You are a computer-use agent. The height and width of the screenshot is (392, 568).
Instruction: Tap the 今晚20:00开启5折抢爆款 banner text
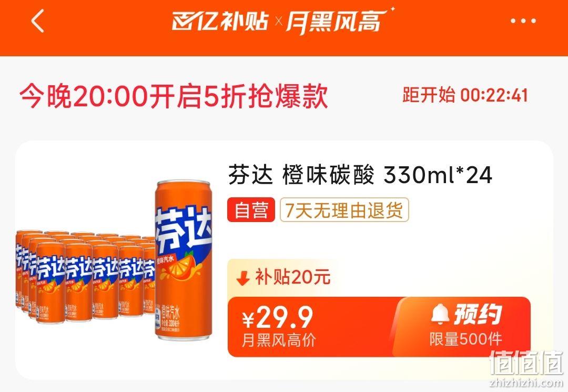174,96
